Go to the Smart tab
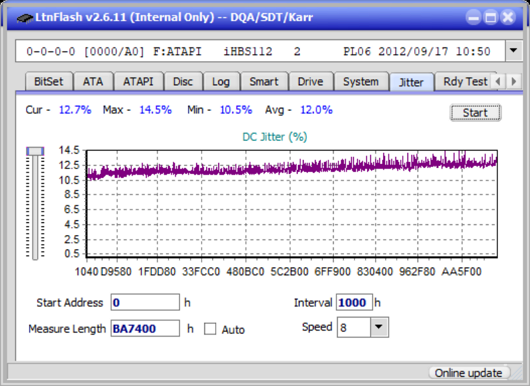The width and height of the screenshot is (530, 386). [x=264, y=81]
